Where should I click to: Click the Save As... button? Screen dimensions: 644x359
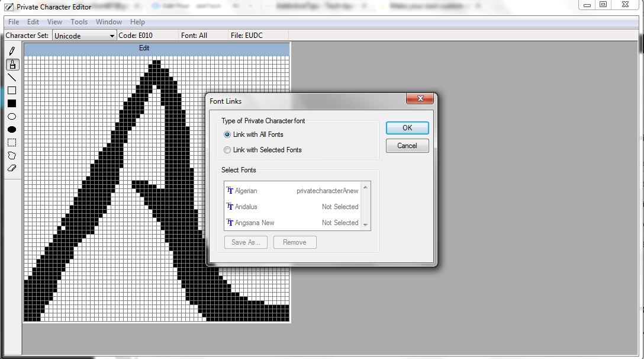(x=246, y=242)
